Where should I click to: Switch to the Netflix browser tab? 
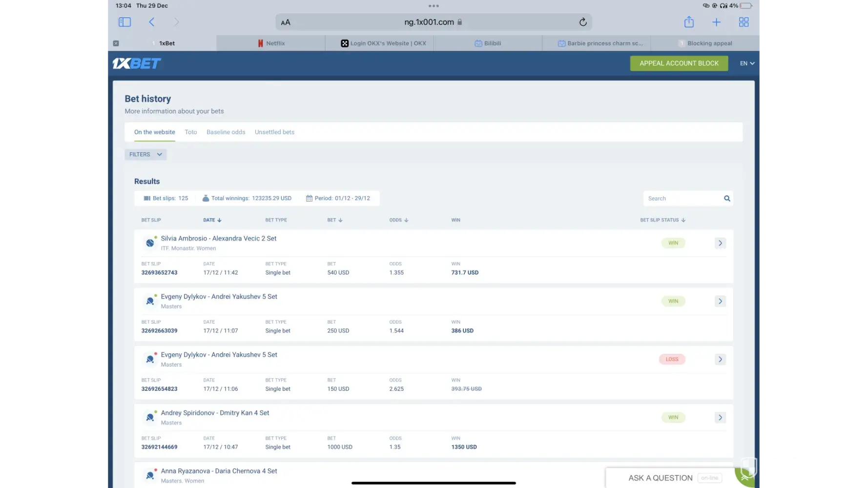271,43
